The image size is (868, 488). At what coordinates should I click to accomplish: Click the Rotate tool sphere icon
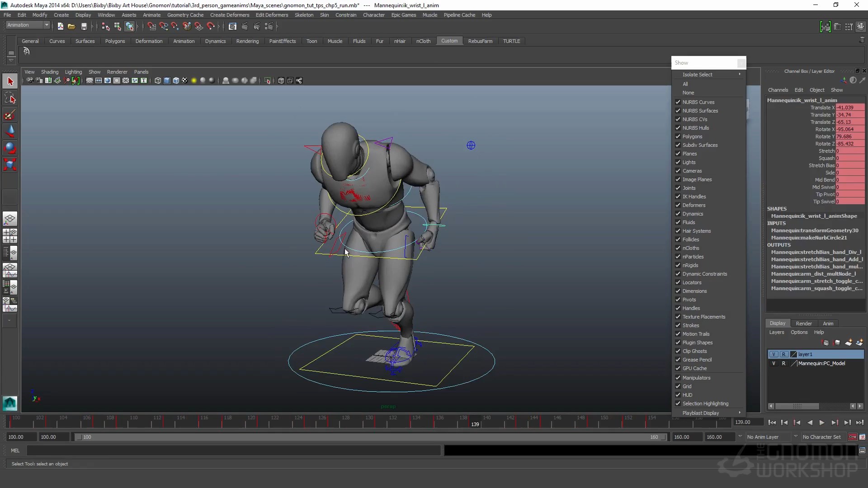(10, 148)
